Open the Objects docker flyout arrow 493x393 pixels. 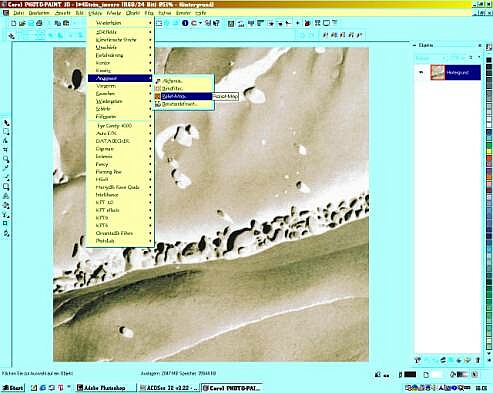tap(479, 57)
